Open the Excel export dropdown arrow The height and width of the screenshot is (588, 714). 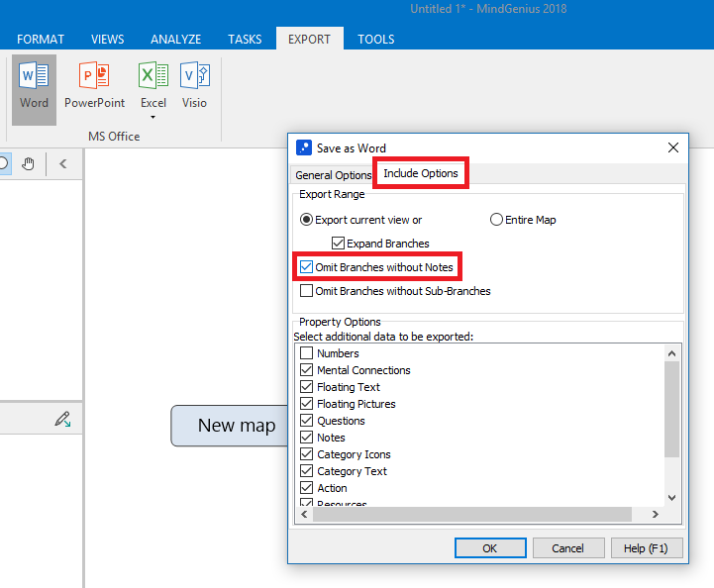[153, 118]
